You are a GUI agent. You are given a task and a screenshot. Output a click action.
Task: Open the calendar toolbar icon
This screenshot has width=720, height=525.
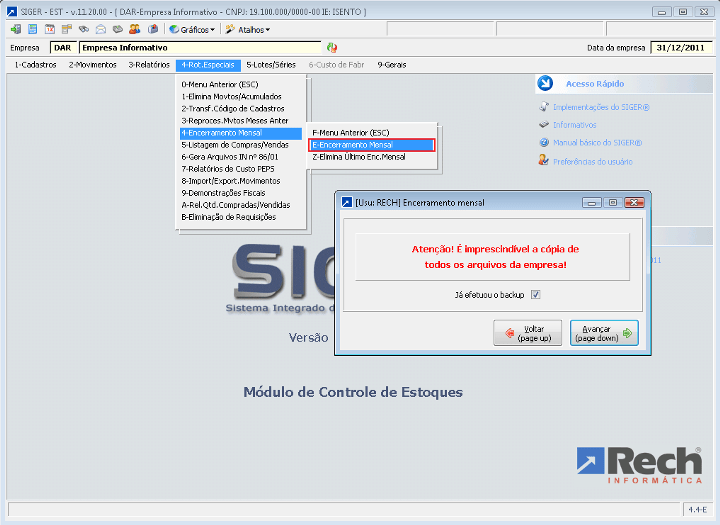click(50, 29)
